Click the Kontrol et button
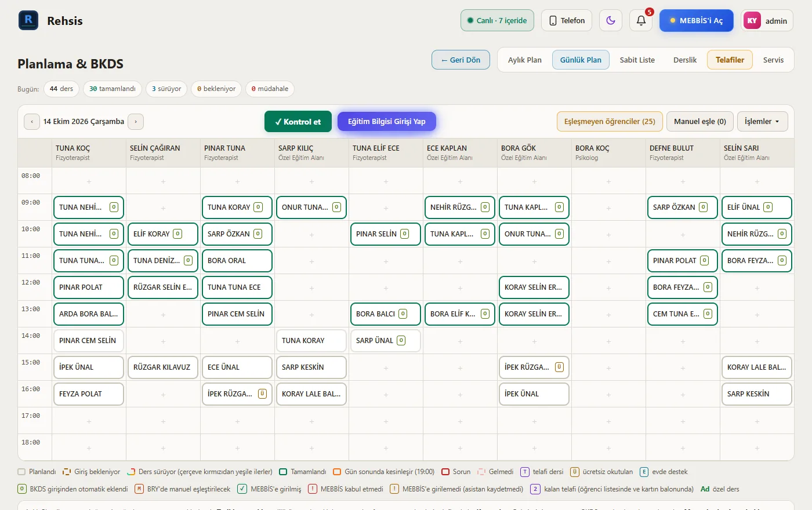This screenshot has height=510, width=812. tap(298, 122)
